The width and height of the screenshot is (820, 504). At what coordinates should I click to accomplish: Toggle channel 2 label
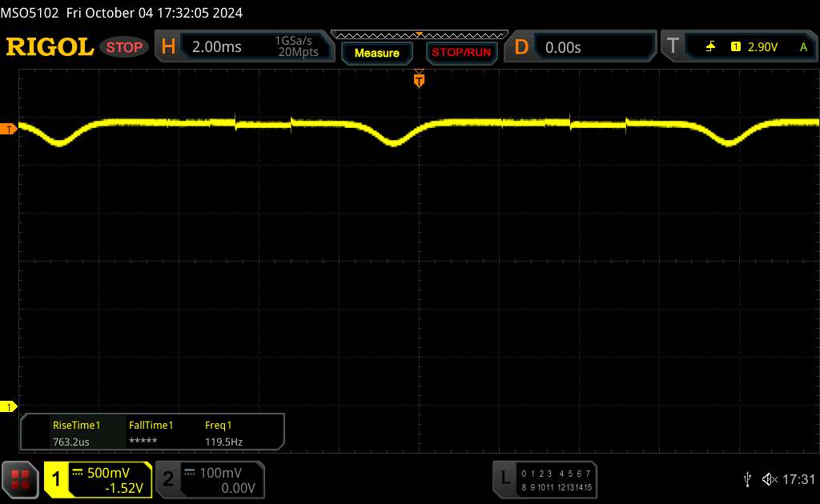[x=168, y=479]
